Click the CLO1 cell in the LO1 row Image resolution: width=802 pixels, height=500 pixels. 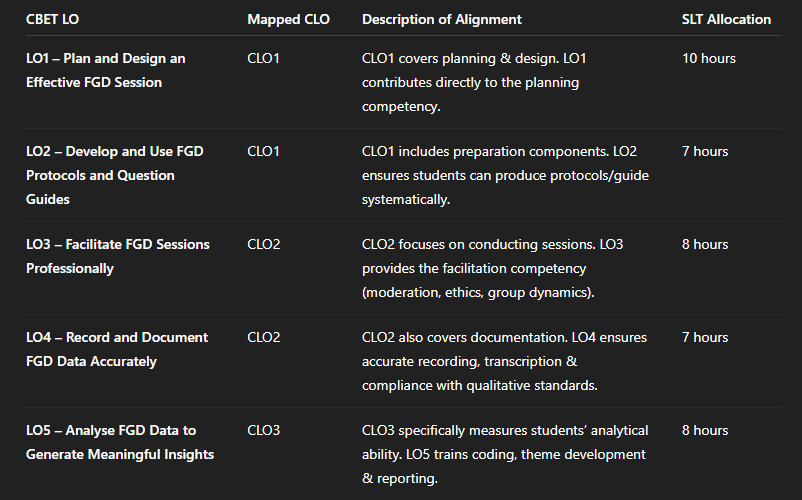pos(264,58)
